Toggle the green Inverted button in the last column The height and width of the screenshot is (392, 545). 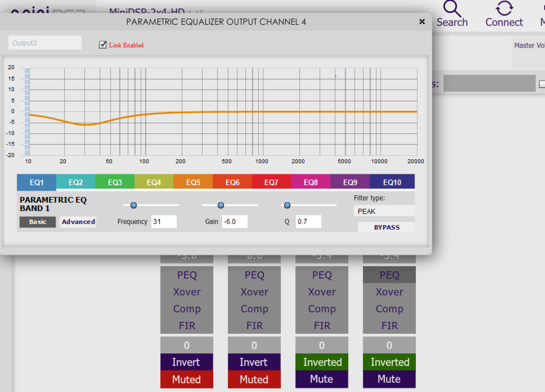(389, 362)
